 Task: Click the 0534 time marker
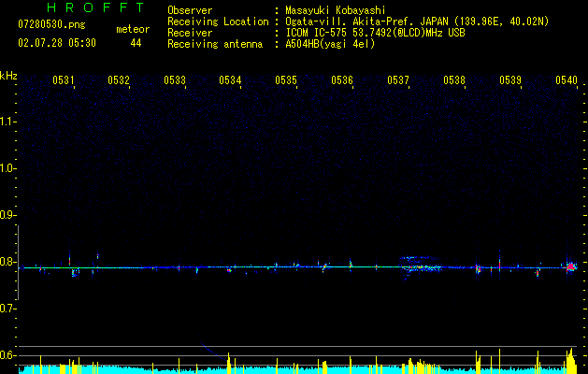(230, 79)
